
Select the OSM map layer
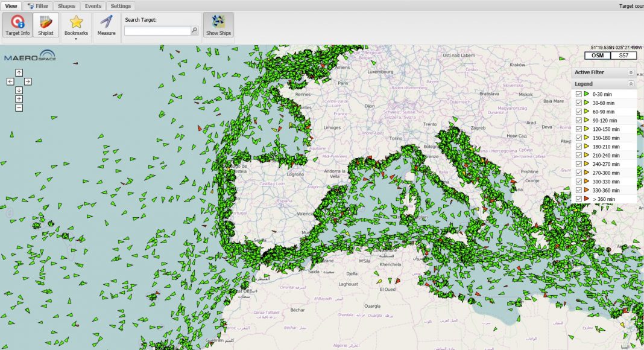[x=598, y=56]
